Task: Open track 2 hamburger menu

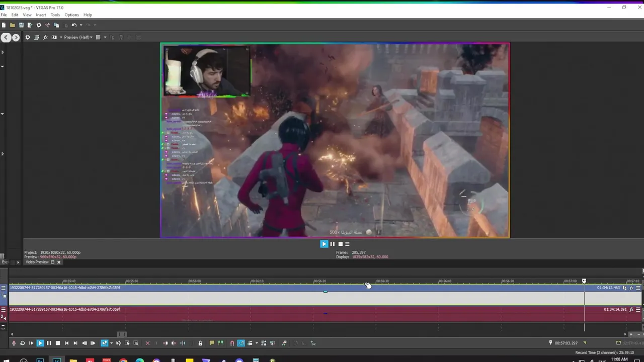Action: click(3, 309)
